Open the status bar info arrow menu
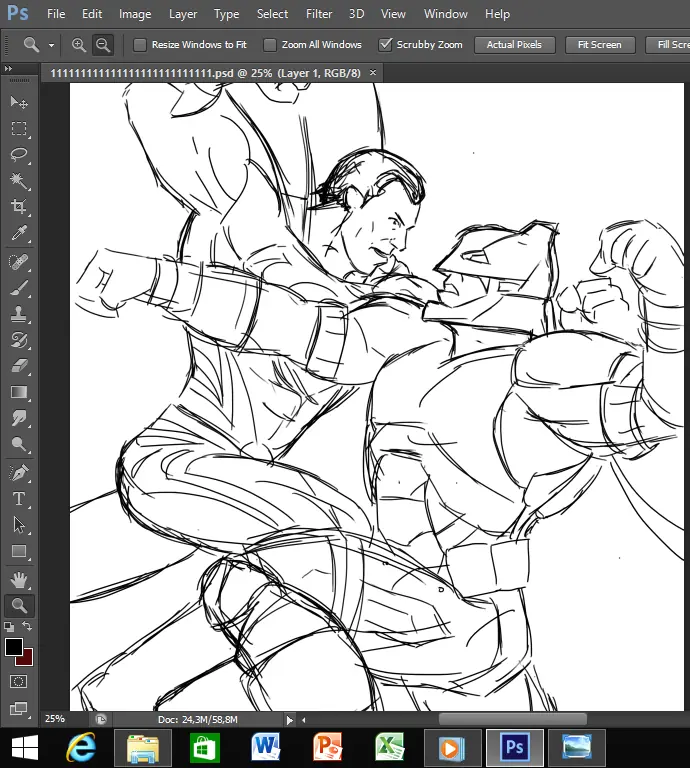 click(x=289, y=720)
